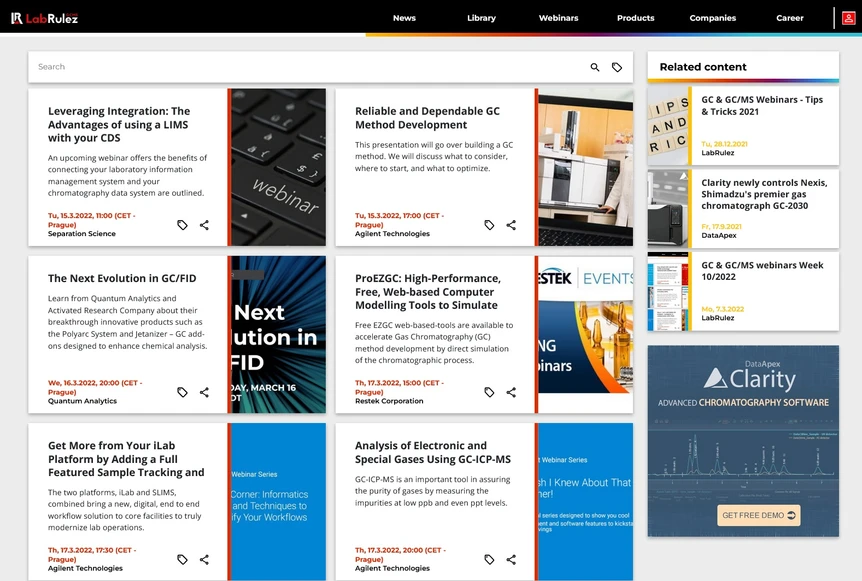The height and width of the screenshot is (581, 862).
Task: Click the GET FREE DEMO button
Action: pyautogui.click(x=759, y=515)
